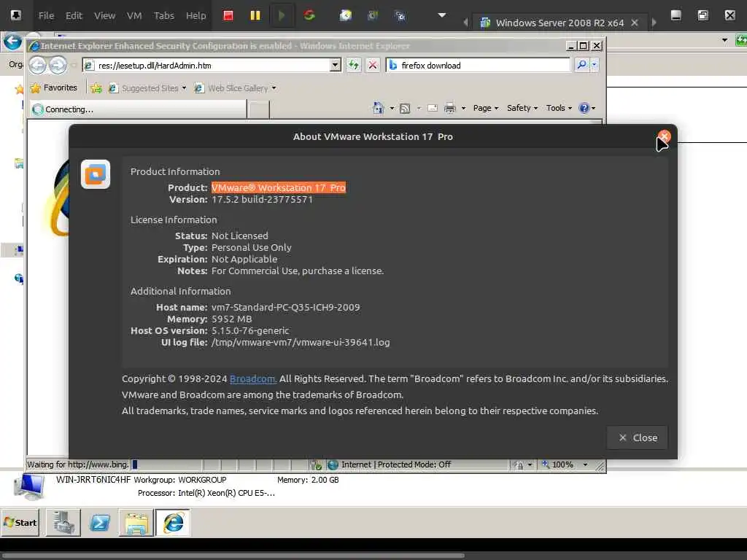Click the VMware library toggle icon at top-left

click(x=16, y=15)
